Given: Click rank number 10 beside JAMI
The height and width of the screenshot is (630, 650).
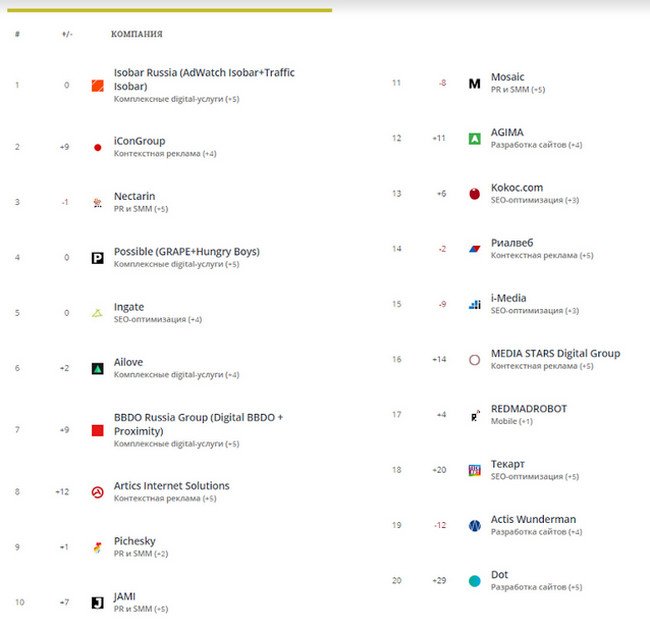Looking at the screenshot, I should [x=19, y=602].
